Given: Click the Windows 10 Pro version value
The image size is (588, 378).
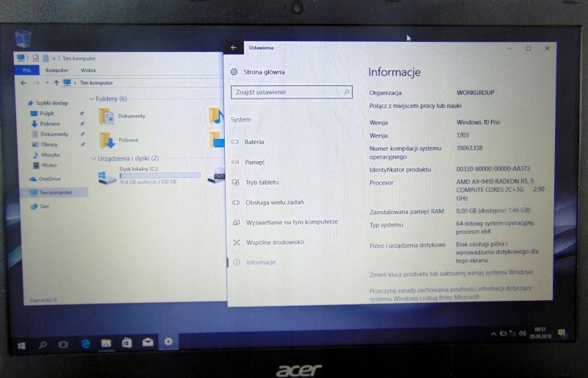Looking at the screenshot, I should 478,122.
